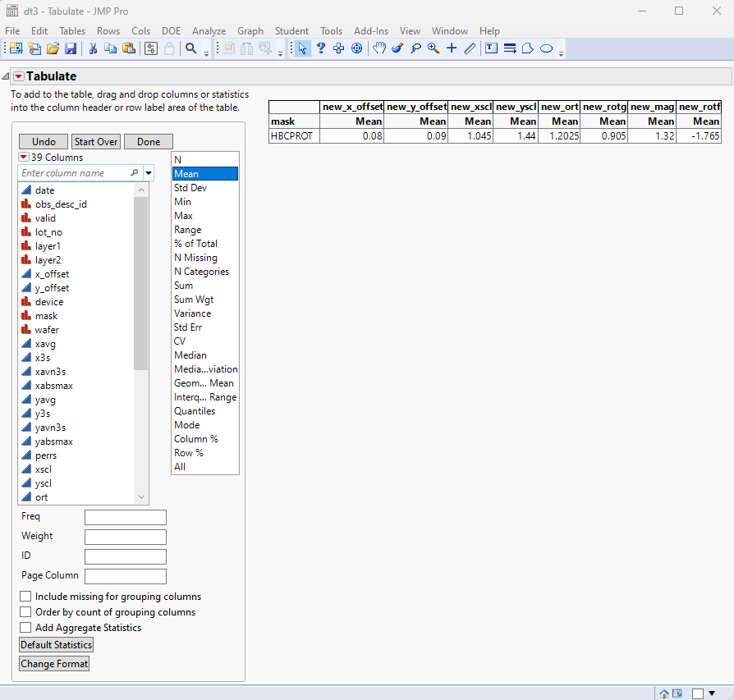Open the Add-Ins menu
Screen dimensions: 734x700
(371, 31)
